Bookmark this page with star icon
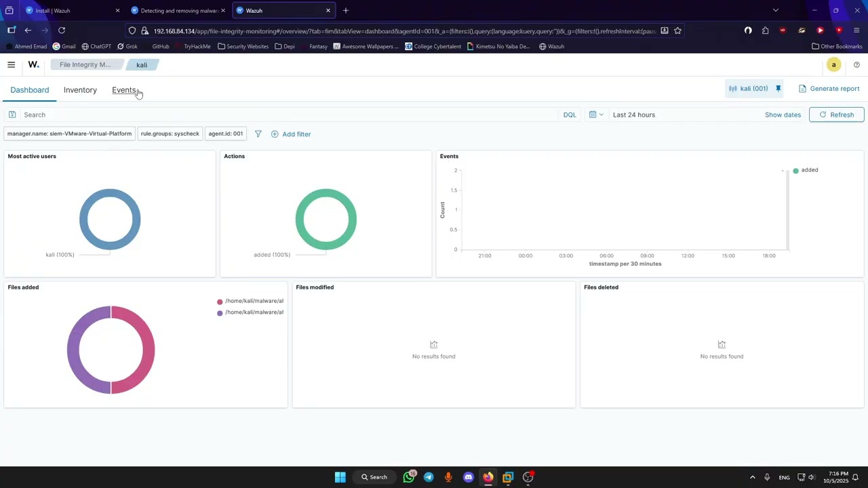The image size is (868, 488). pos(677,30)
